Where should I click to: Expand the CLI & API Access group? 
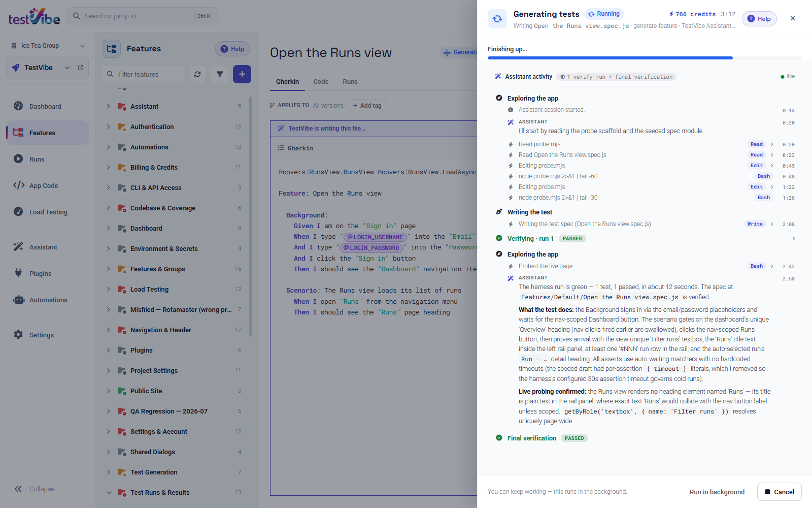coord(108,187)
